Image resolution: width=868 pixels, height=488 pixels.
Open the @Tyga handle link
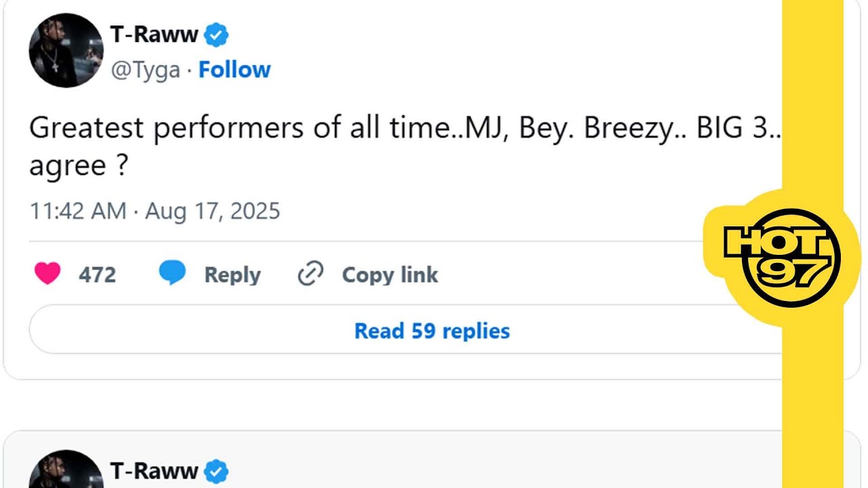[x=145, y=70]
